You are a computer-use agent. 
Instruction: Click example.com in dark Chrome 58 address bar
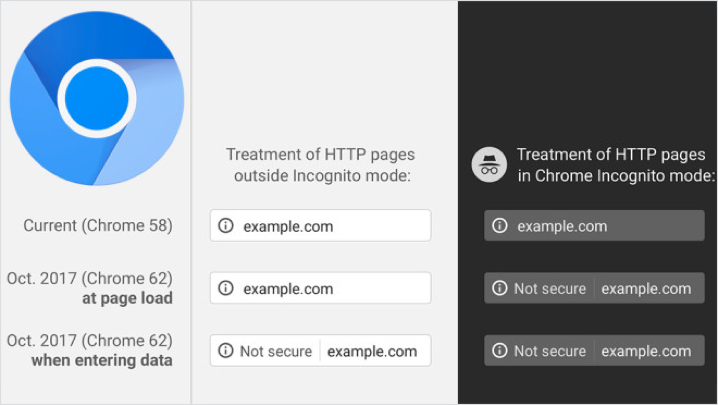pyautogui.click(x=562, y=226)
